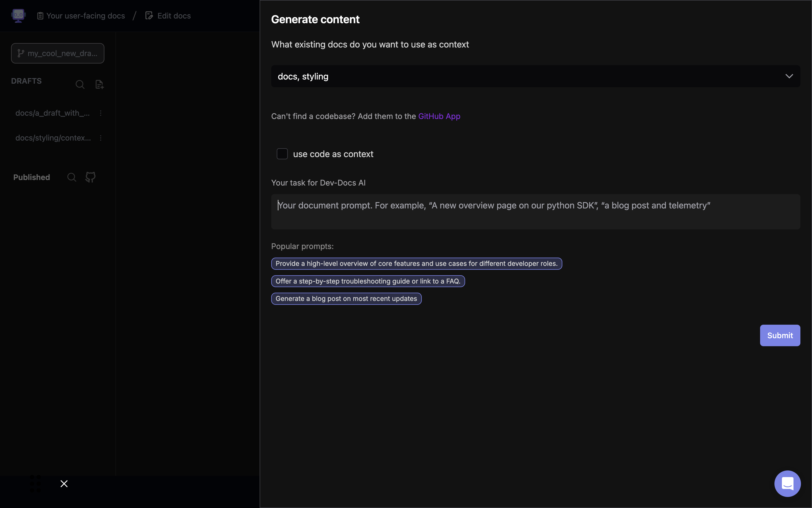This screenshot has width=812, height=508.
Task: Open the chat support bubble icon
Action: 787,483
